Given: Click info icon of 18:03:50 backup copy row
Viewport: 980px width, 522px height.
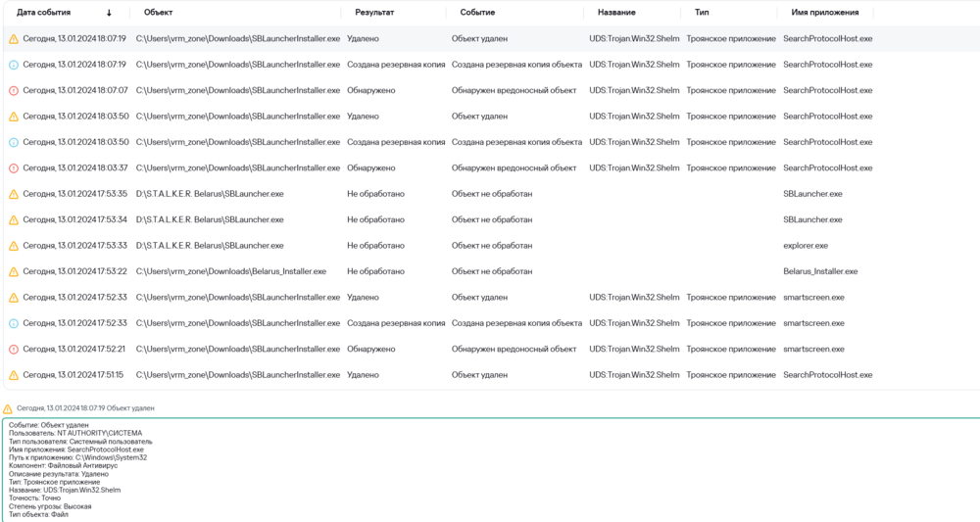Looking at the screenshot, I should 14,142.
